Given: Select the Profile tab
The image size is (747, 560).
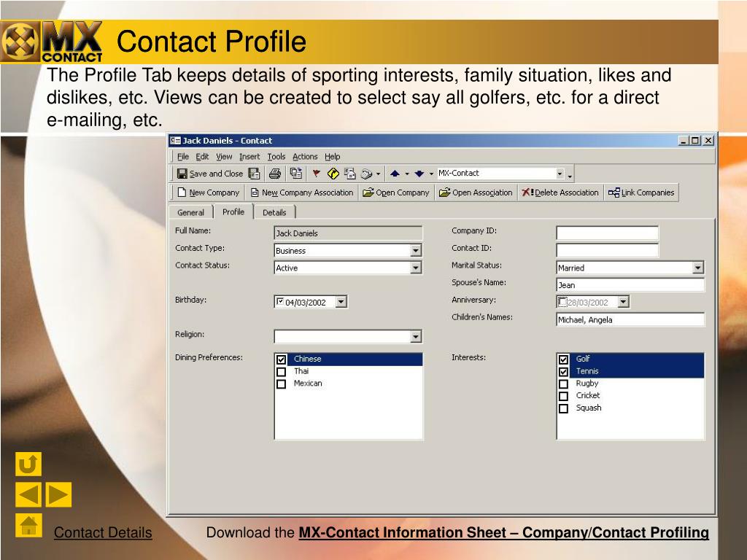Looking at the screenshot, I should [233, 211].
